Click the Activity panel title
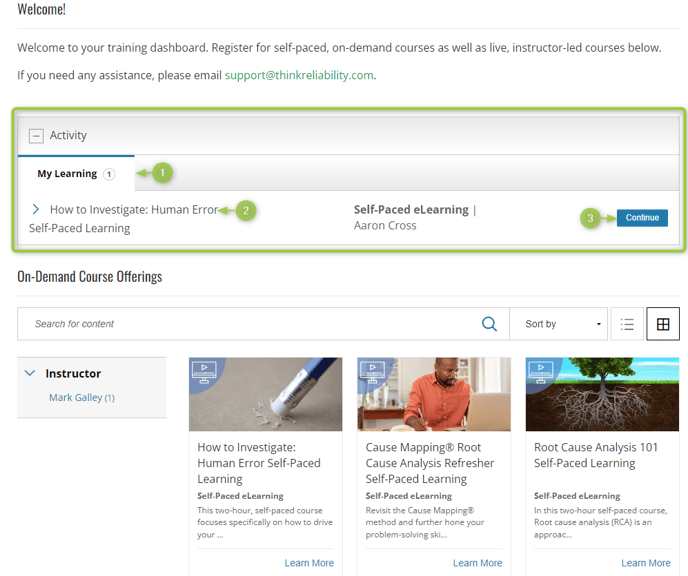This screenshot has width=688, height=576. 68,135
